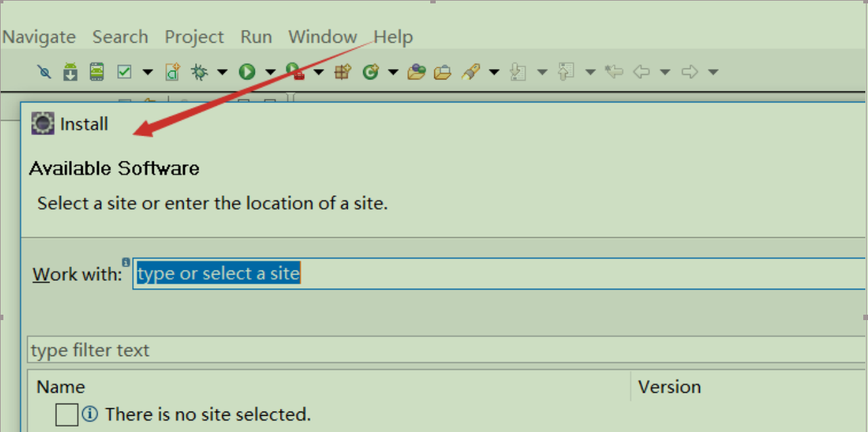The image size is (868, 432).
Task: Click the Search flashlight icon
Action: coord(471,71)
